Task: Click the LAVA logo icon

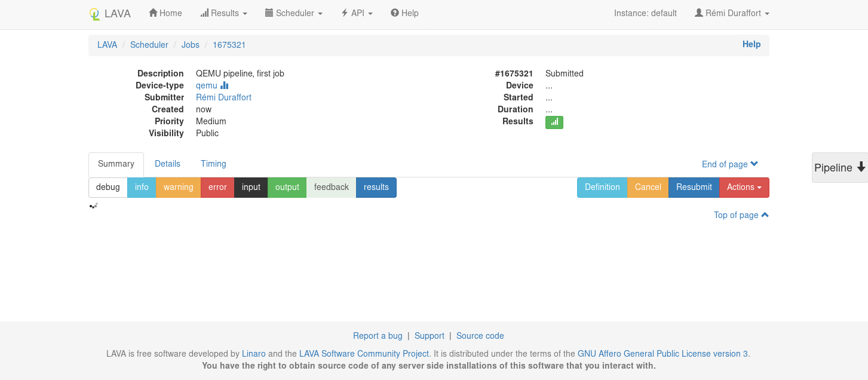Action: tap(94, 13)
